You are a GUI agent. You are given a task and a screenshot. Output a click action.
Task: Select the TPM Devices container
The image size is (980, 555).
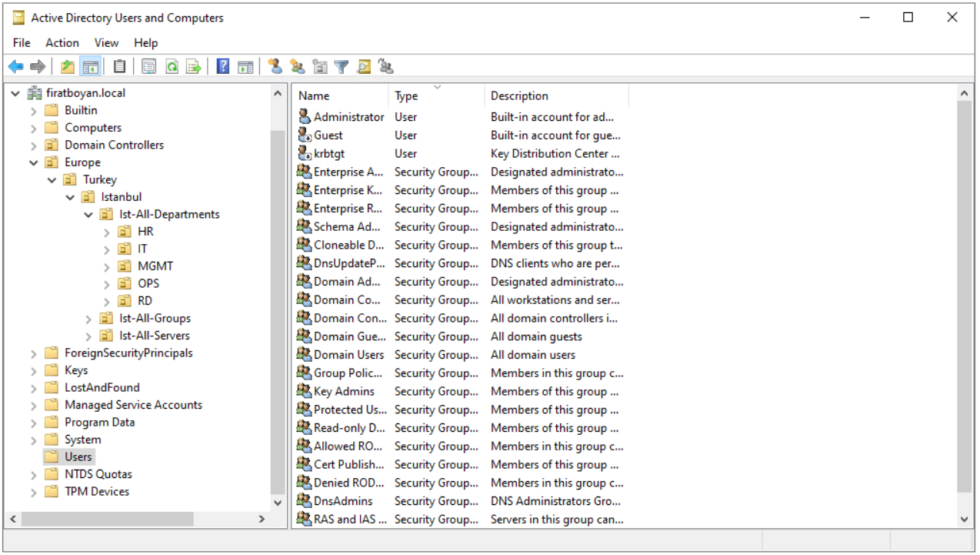coord(97,491)
